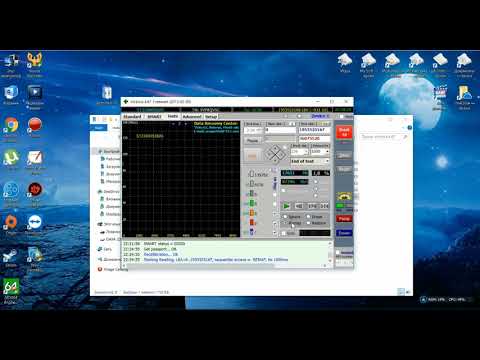This screenshot has width=480, height=360.
Task: Click the red block color indicator
Action: tap(252, 222)
